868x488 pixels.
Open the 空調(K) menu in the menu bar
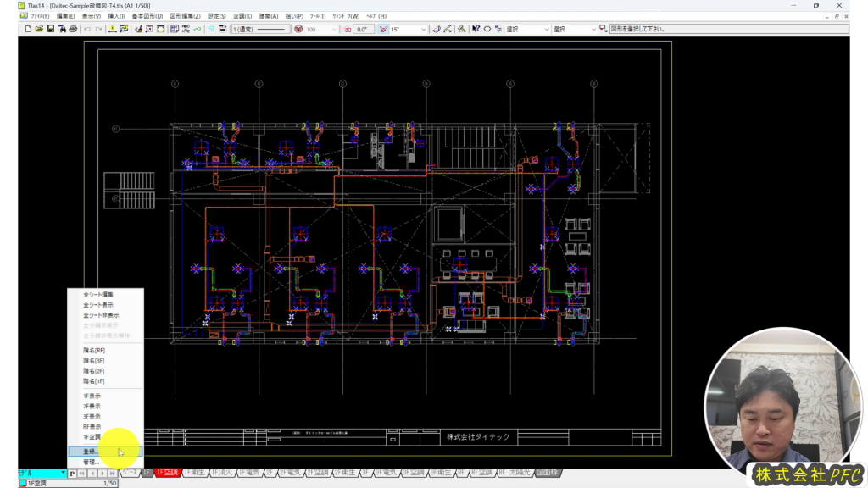click(x=242, y=16)
